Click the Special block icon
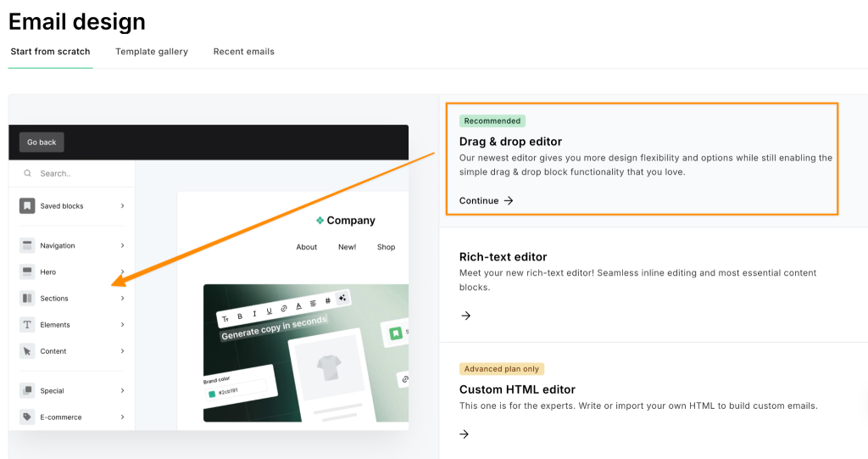Viewport: 868px width, 459px height. tap(27, 391)
